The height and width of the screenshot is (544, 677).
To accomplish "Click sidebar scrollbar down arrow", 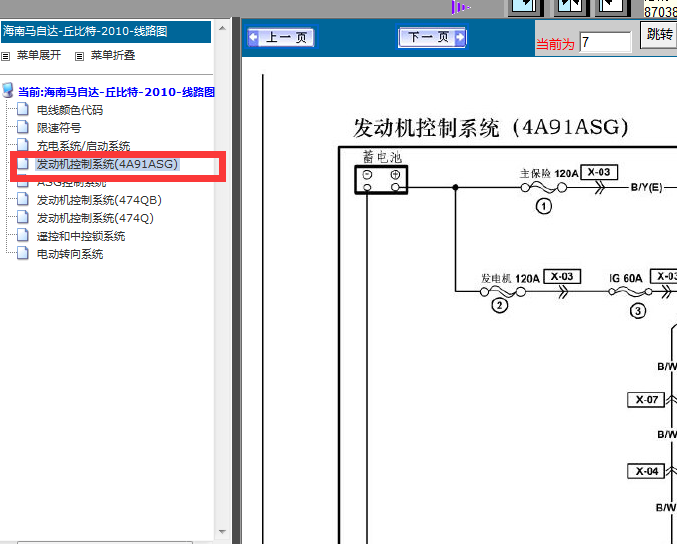I will pyautogui.click(x=222, y=532).
